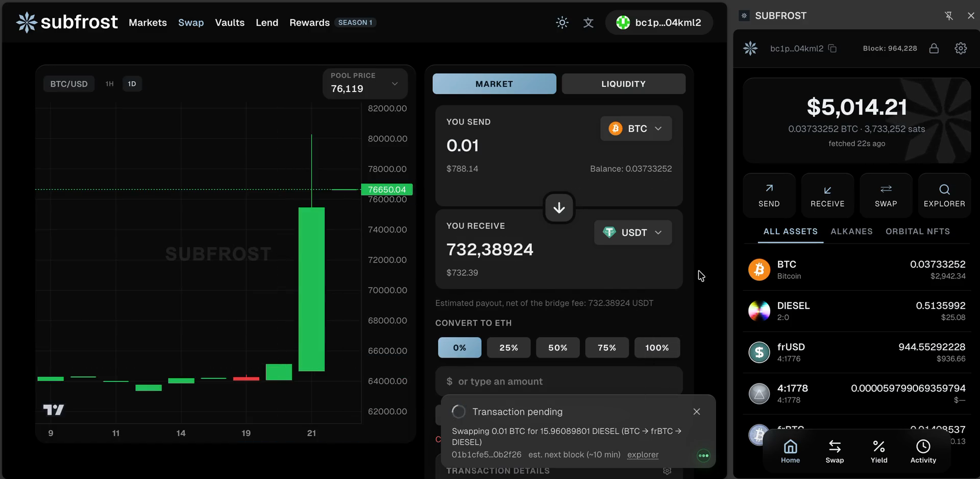980x479 pixels.
Task: Toggle light theme sun icon
Action: 562,22
